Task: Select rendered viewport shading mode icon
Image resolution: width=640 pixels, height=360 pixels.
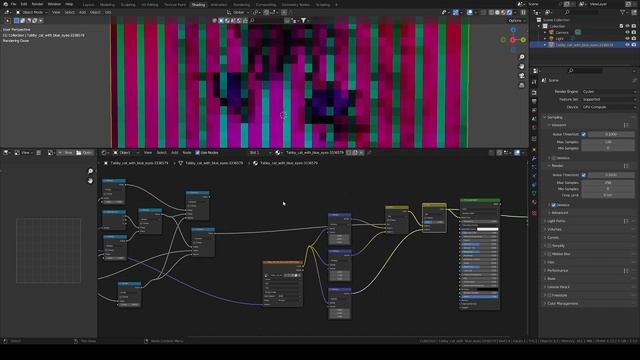Action: click(509, 13)
